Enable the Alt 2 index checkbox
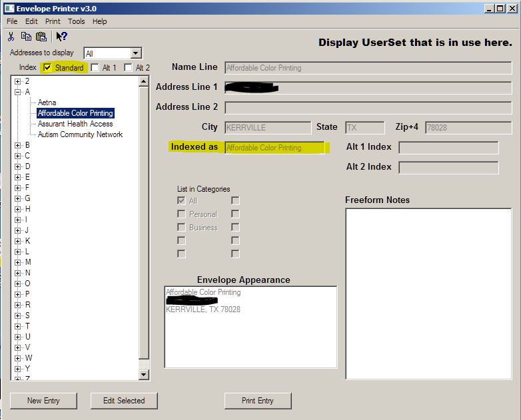The image size is (521, 420). point(128,67)
